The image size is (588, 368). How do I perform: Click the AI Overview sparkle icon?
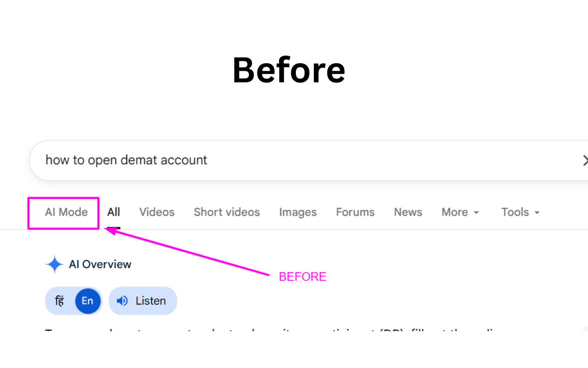(54, 264)
